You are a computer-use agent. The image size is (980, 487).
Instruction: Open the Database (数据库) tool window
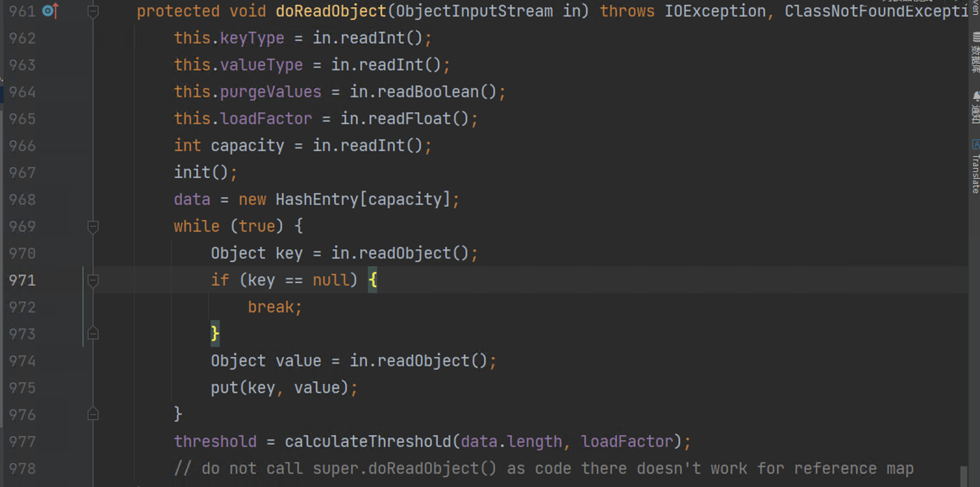click(975, 53)
